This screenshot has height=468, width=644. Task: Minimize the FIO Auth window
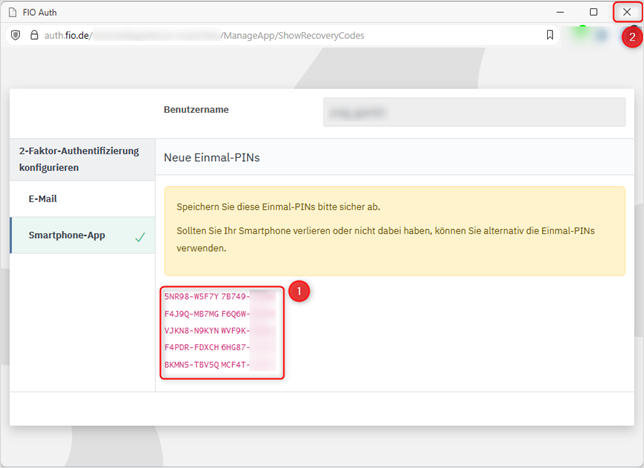pos(561,12)
